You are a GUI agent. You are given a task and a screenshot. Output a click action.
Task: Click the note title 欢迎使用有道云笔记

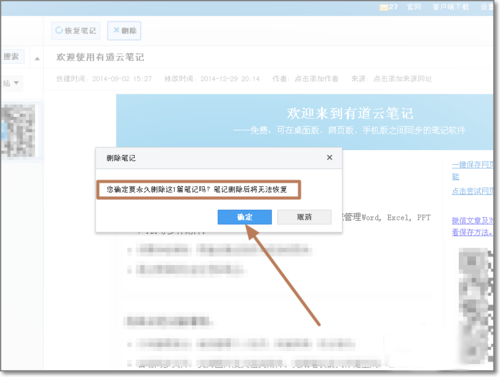click(x=100, y=57)
